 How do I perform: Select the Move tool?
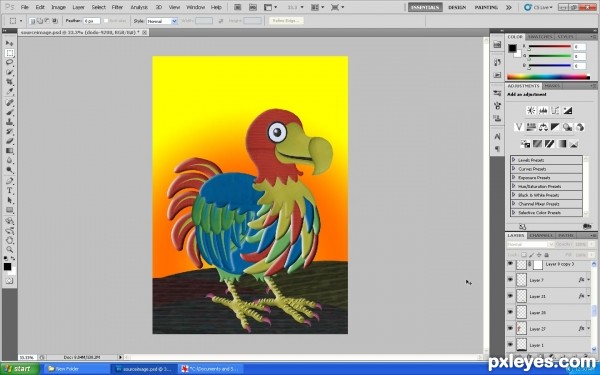(x=10, y=43)
